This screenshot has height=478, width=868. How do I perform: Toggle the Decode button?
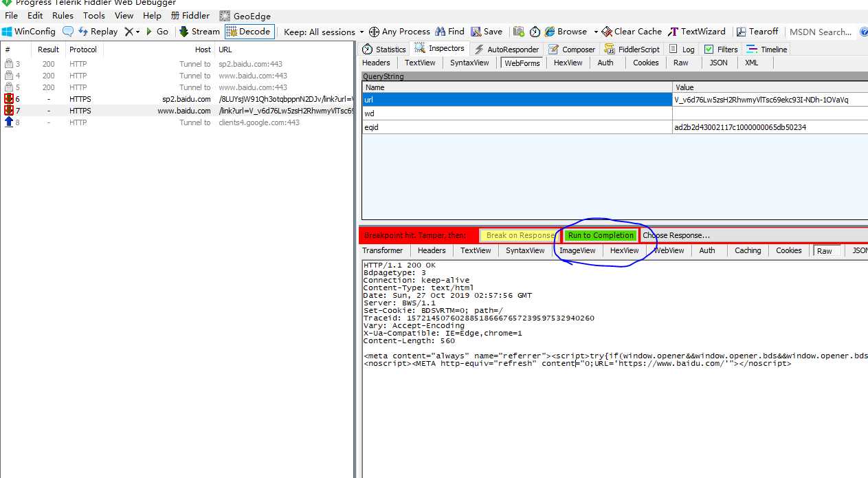coord(249,32)
